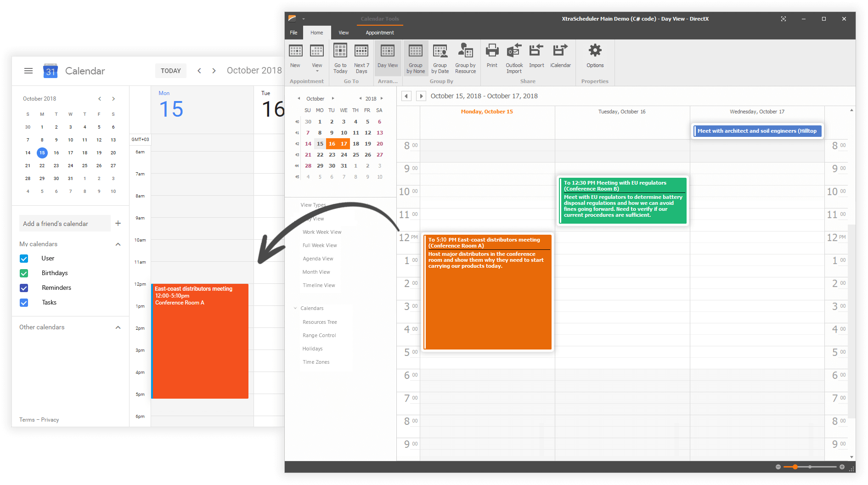Switch to the Home ribbon tab
Image resolution: width=868 pixels, height=485 pixels.
point(316,33)
